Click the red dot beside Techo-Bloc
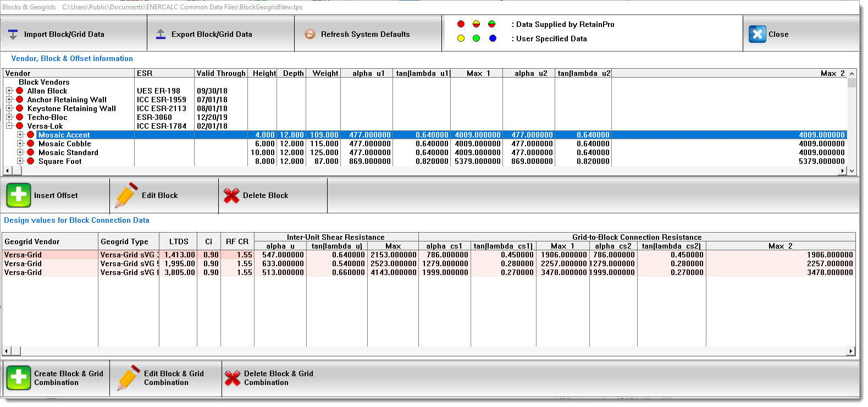The image size is (868, 407). [20, 117]
